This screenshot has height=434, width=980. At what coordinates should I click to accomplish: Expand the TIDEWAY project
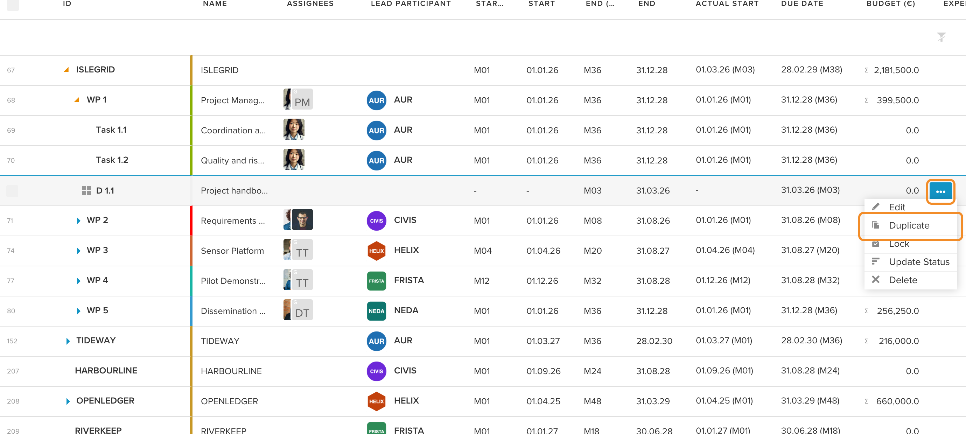(68, 341)
